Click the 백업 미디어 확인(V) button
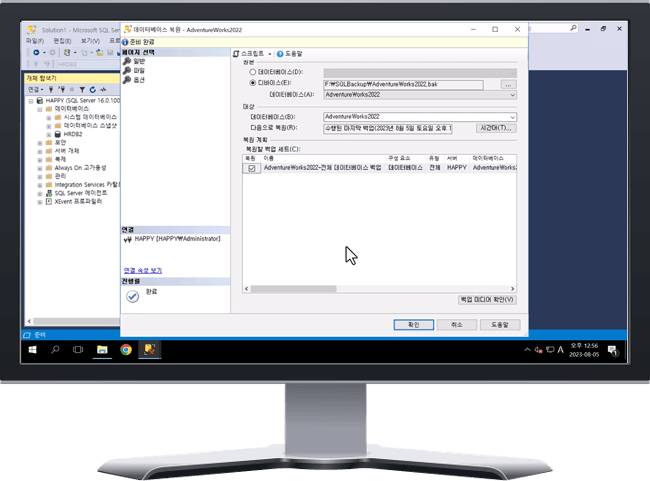Viewport: 650px width, 481px height. pos(487,299)
